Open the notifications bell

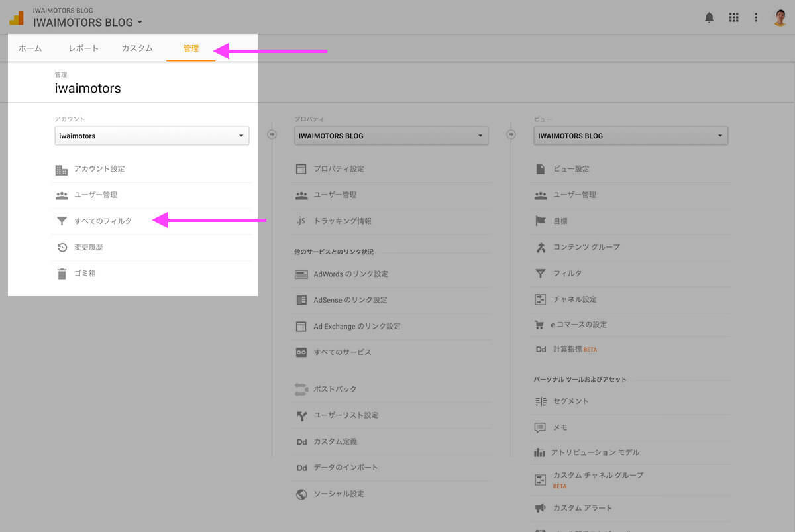point(710,18)
